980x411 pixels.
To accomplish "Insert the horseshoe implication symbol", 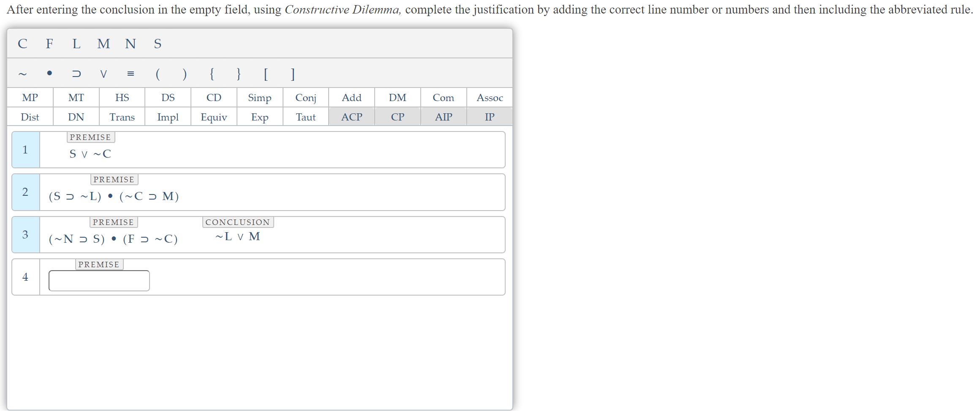I will pyautogui.click(x=76, y=74).
